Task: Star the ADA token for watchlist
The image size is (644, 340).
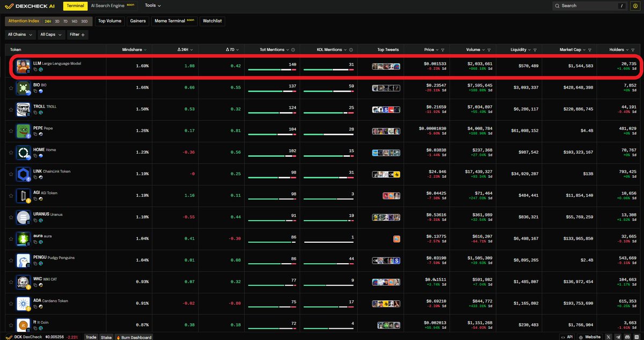Action: [11, 304]
